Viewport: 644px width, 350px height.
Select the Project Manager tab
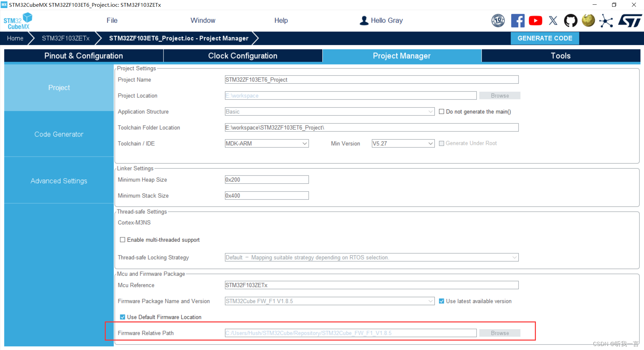[402, 56]
